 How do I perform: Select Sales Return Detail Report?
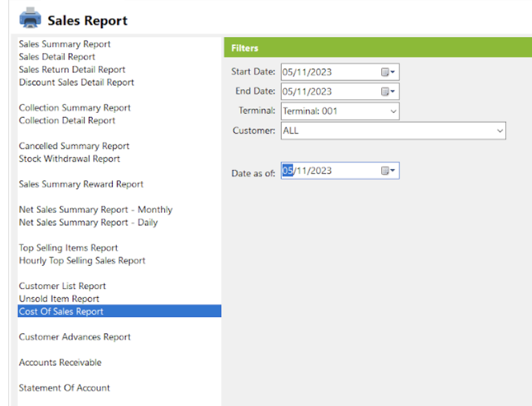pyautogui.click(x=72, y=70)
